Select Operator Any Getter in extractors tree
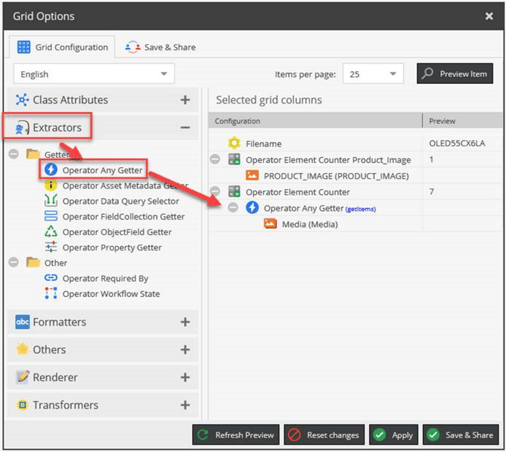The height and width of the screenshot is (452, 506). [x=102, y=170]
